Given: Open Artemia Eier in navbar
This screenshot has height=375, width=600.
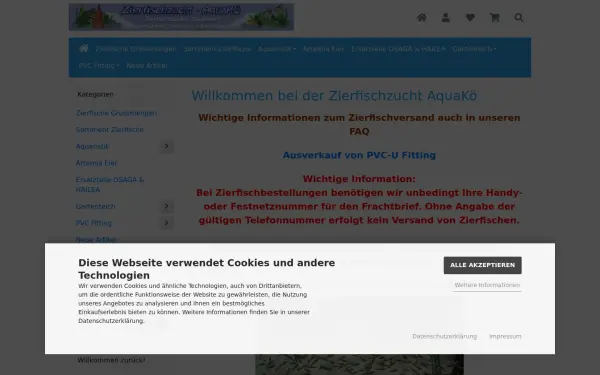Looking at the screenshot, I should pos(323,49).
